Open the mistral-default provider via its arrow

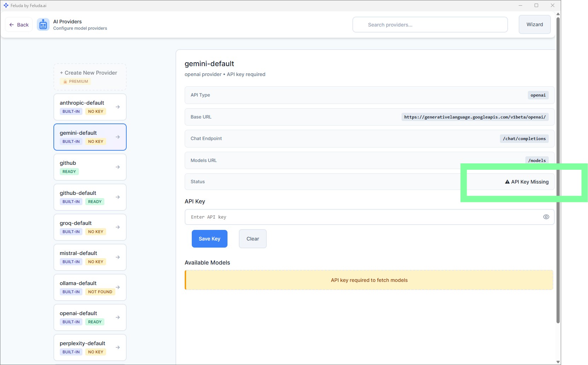117,257
